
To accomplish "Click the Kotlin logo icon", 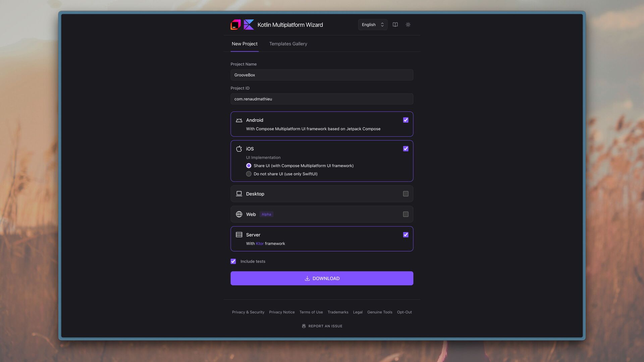I will tap(249, 25).
